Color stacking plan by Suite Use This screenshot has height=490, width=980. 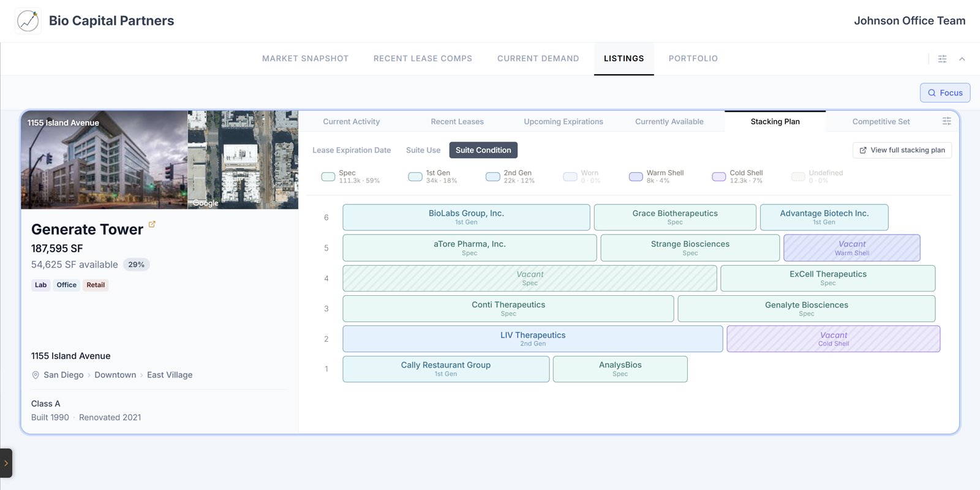click(423, 150)
